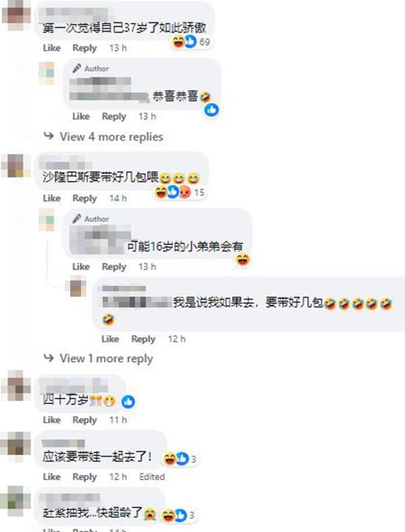Click the Edited label on the 带娃 comment
Image resolution: width=405 pixels, height=532 pixels.
152,477
